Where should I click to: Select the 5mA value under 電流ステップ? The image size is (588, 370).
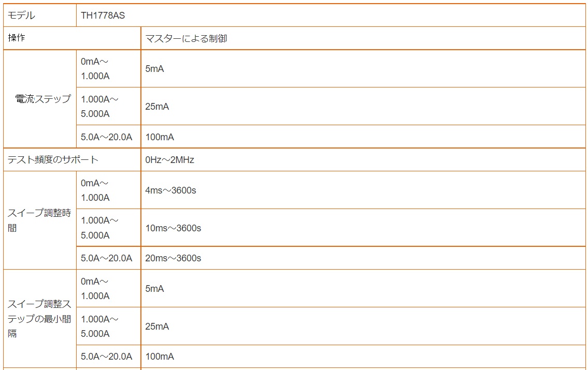pyautogui.click(x=363, y=68)
